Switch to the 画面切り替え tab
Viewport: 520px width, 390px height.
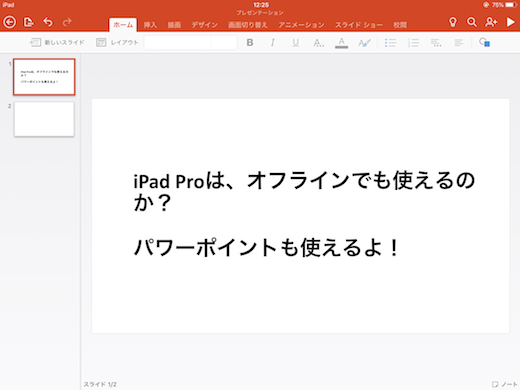click(248, 25)
